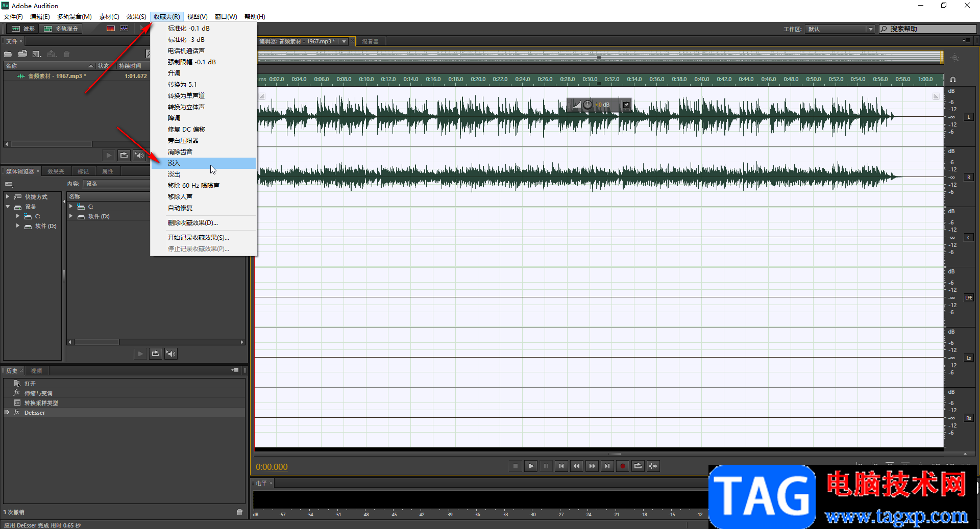Sort files by 名称 column header
The width and height of the screenshot is (980, 529).
[50, 66]
